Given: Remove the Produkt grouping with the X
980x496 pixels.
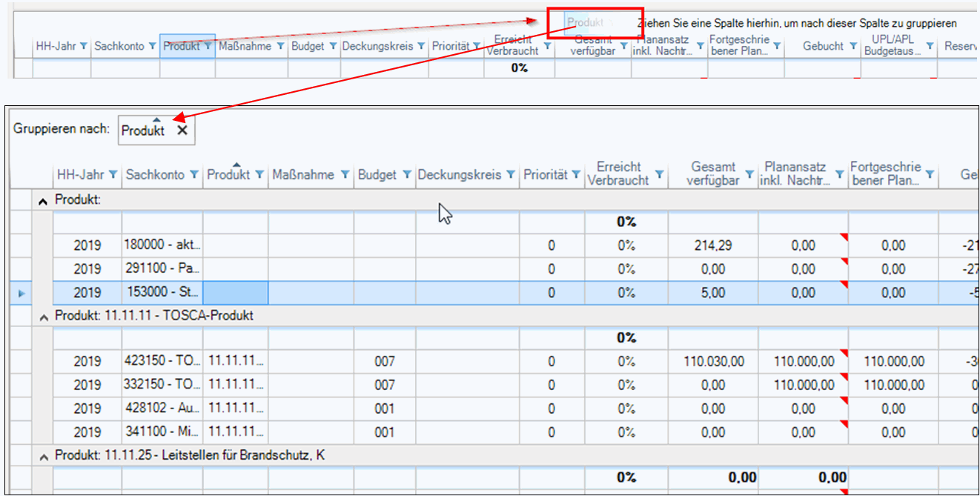Looking at the screenshot, I should [x=182, y=130].
